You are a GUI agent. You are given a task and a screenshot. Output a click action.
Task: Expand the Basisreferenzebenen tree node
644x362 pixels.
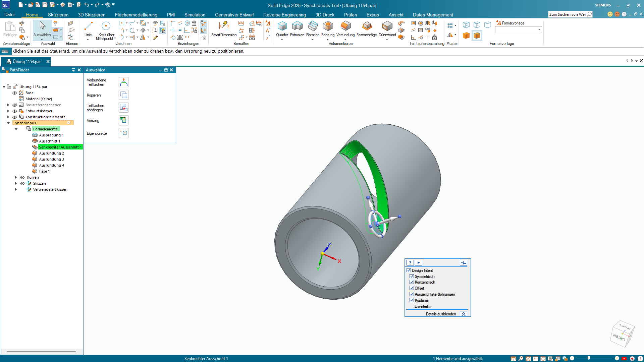8,105
